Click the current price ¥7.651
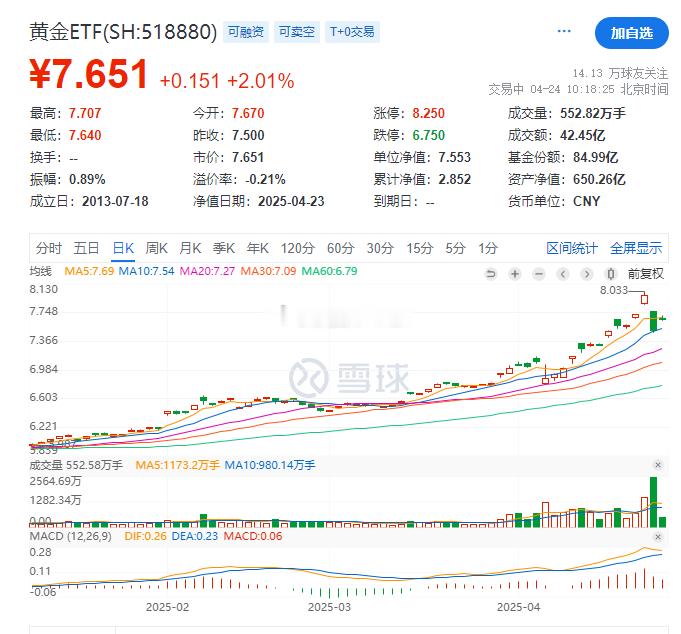 pos(89,74)
